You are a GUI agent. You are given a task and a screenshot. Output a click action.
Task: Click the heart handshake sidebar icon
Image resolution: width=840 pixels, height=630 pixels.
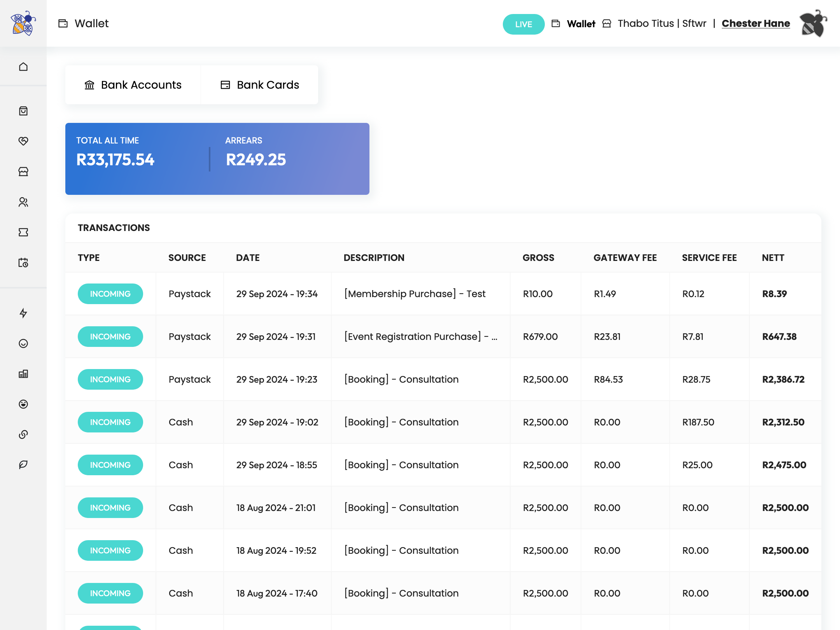tap(23, 141)
